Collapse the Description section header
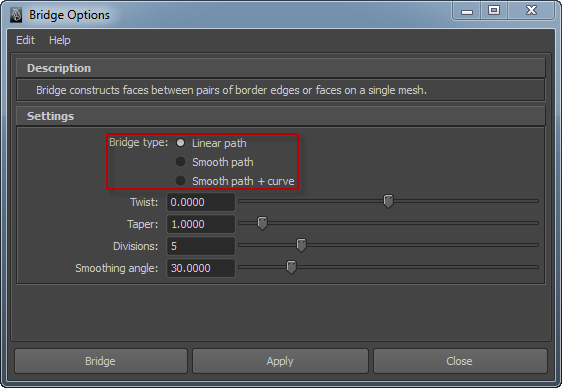Viewport: 562px width, 388px height. 281,68
